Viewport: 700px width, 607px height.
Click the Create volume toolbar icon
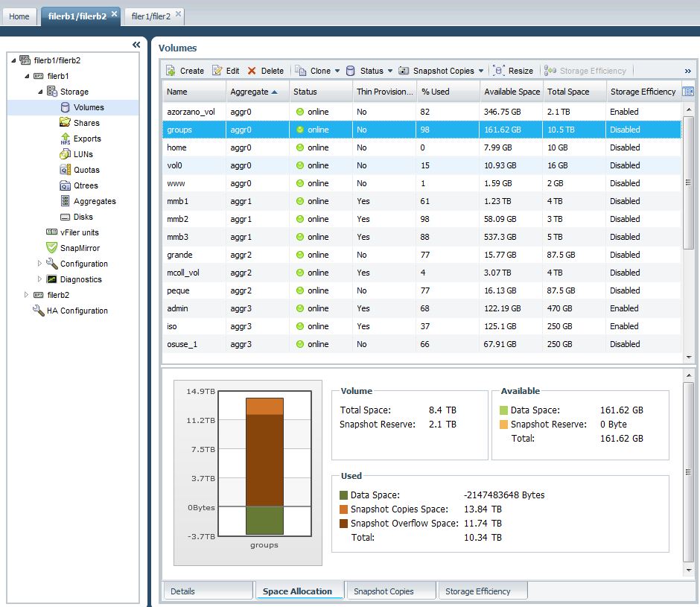click(x=171, y=71)
